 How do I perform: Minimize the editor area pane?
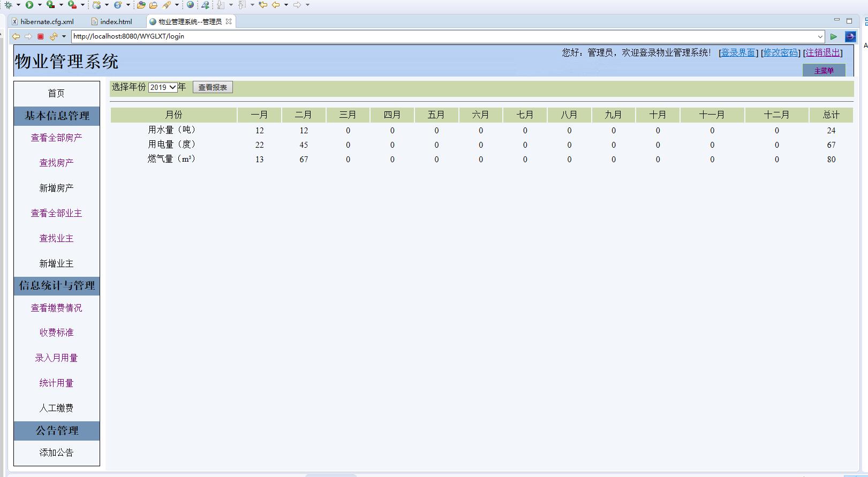(x=837, y=20)
